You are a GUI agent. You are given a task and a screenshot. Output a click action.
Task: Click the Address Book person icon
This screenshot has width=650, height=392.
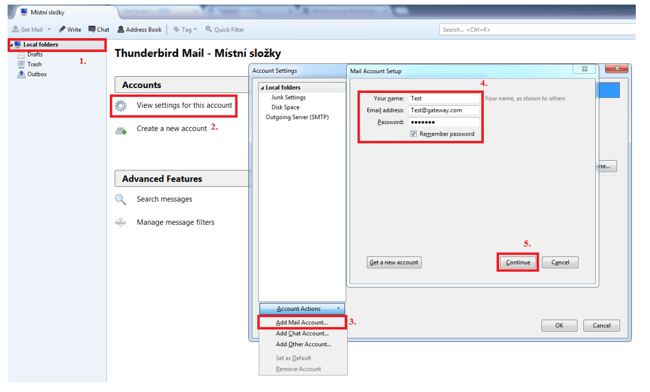(x=121, y=29)
